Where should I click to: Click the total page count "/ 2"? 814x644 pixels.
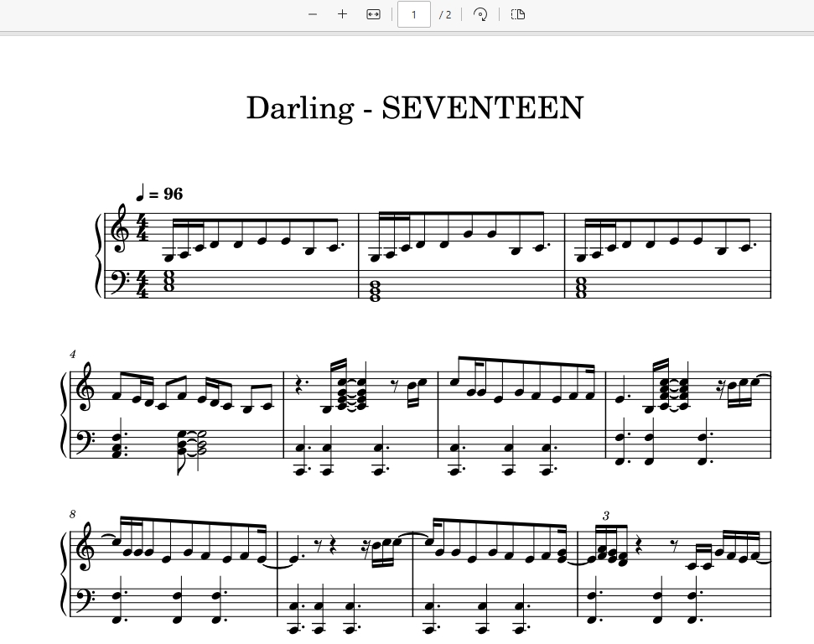coord(445,14)
